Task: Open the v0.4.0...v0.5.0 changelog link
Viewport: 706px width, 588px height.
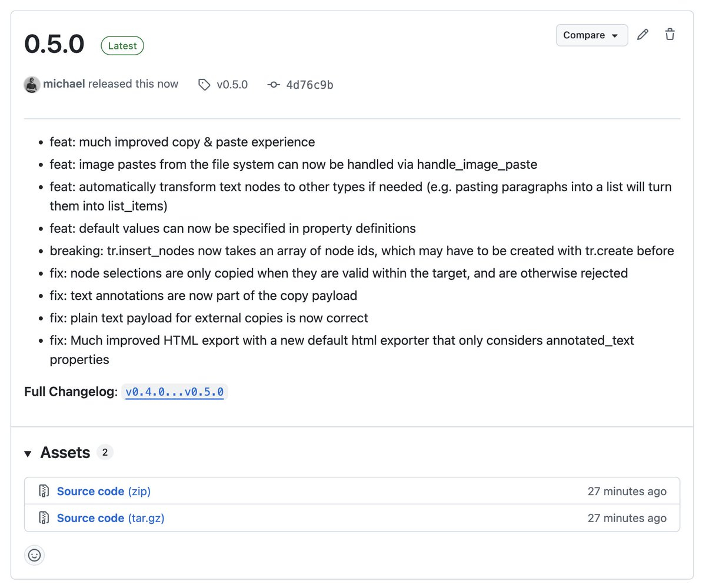Action: 174,392
